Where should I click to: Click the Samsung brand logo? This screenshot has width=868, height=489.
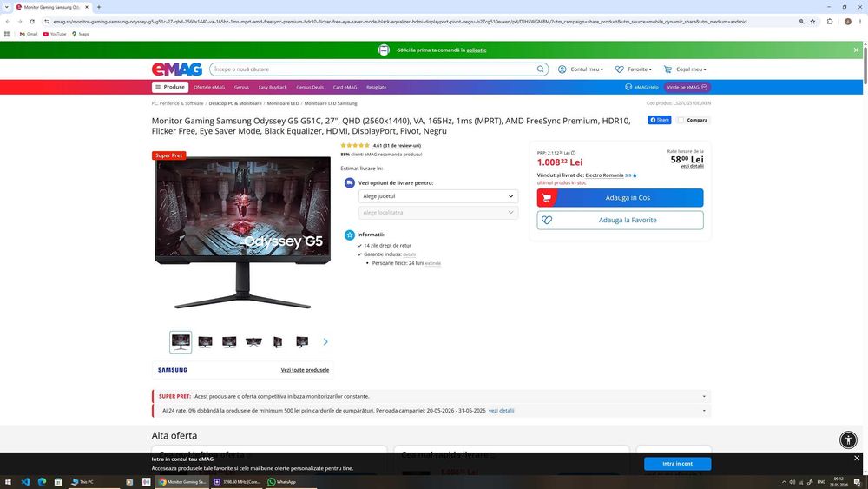(x=172, y=370)
